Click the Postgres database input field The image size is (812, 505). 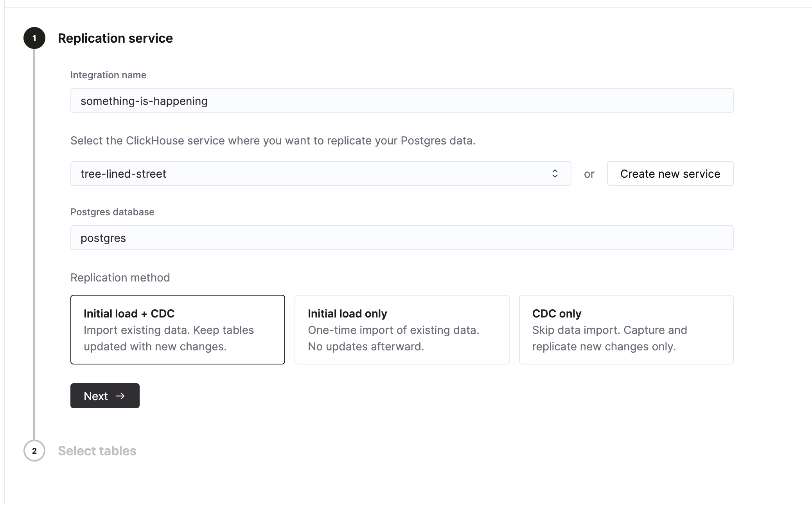[x=402, y=238]
